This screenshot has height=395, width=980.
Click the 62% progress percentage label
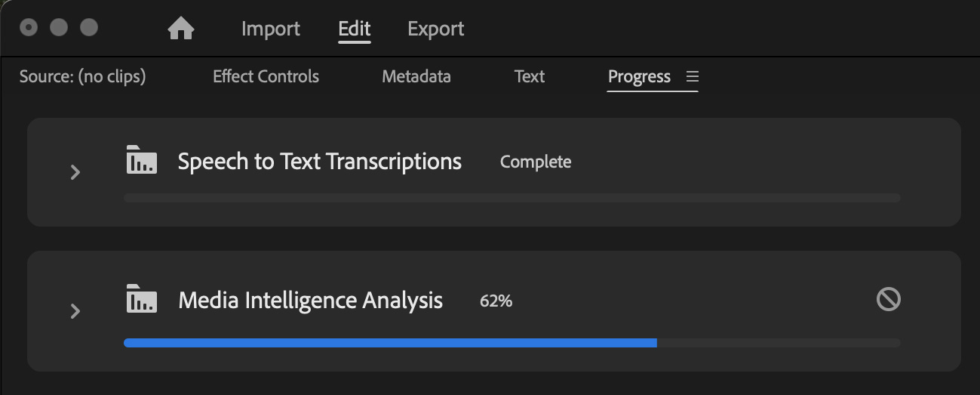[x=496, y=301]
